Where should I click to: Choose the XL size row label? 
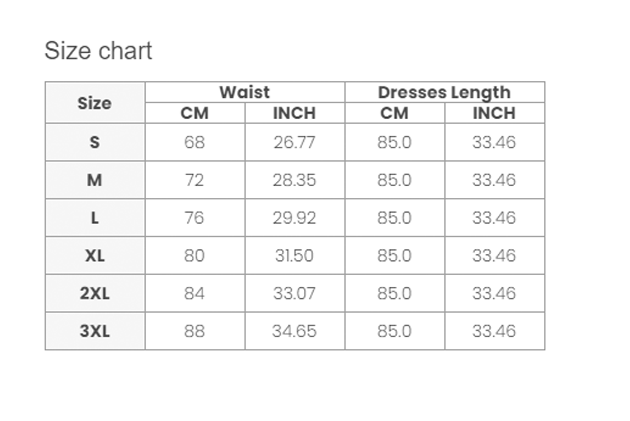(x=95, y=255)
